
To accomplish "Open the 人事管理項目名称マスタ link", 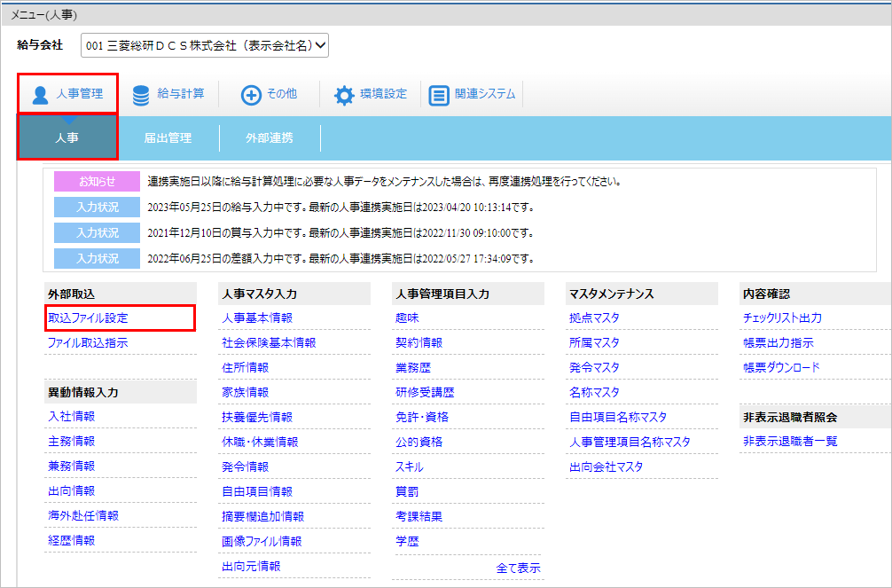I will [630, 442].
